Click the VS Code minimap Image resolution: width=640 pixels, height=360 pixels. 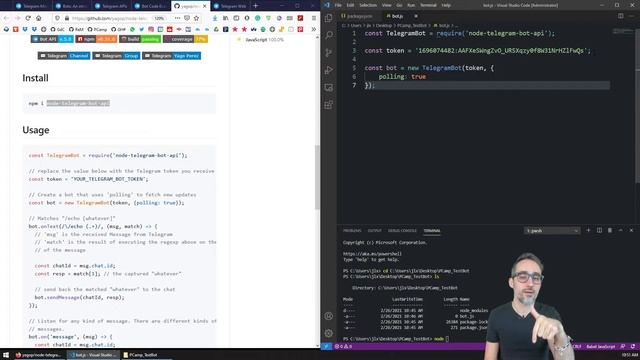coord(623,31)
